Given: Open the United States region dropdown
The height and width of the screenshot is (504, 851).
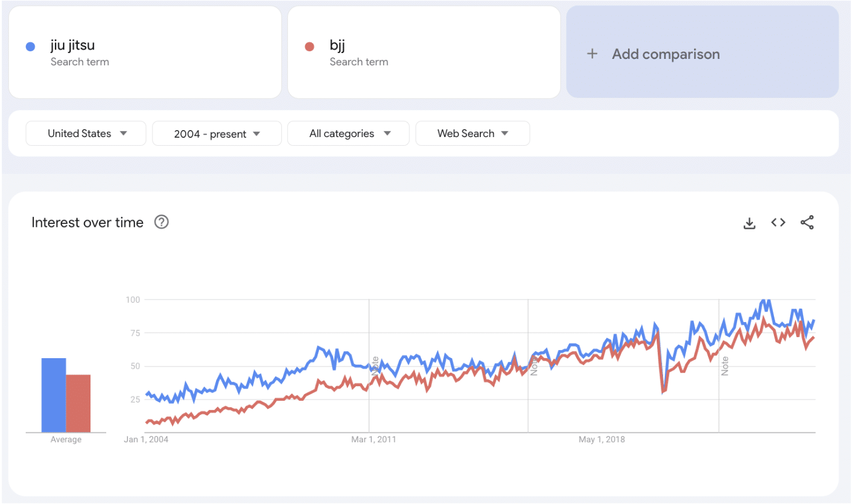Looking at the screenshot, I should [86, 134].
